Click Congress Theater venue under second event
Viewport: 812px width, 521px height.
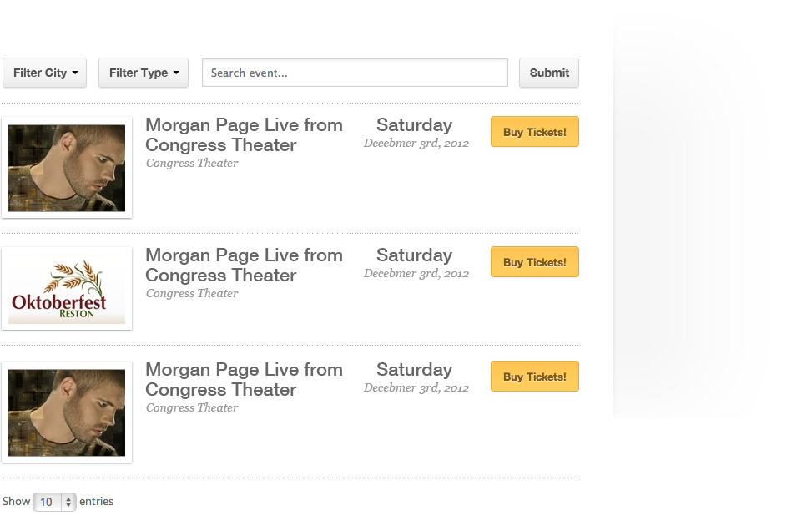click(x=192, y=294)
